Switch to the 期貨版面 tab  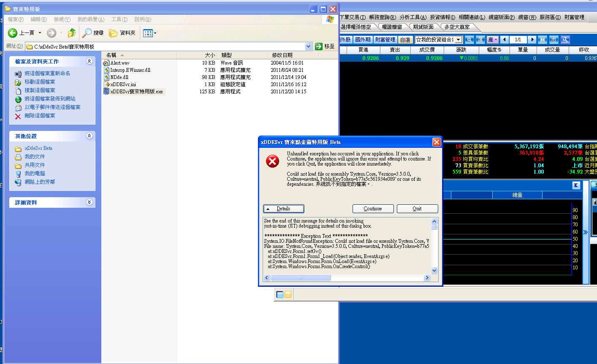pos(423,27)
